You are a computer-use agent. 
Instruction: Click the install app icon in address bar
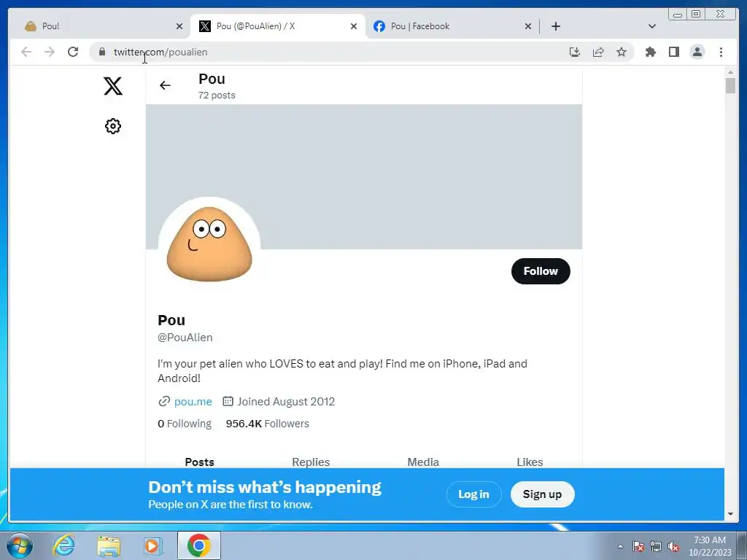pyautogui.click(x=575, y=52)
